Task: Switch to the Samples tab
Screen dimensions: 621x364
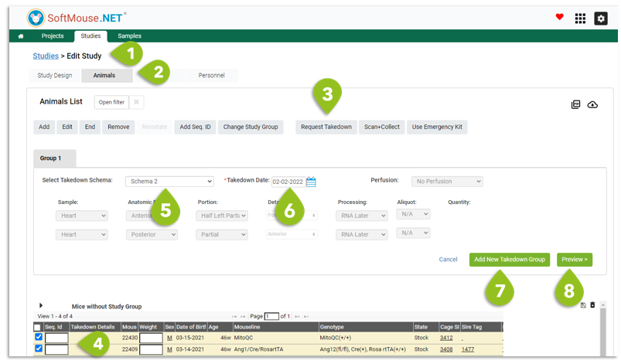Action: point(129,36)
